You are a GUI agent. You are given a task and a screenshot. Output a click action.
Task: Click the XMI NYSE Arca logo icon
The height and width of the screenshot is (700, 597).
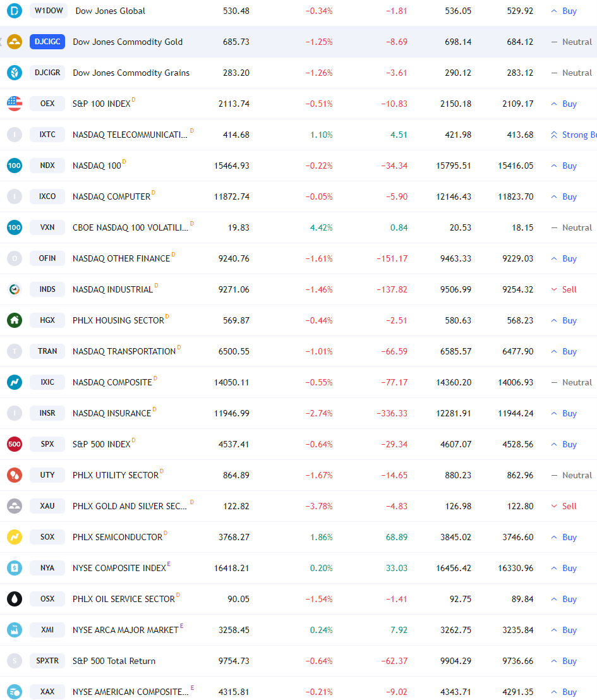click(x=15, y=630)
